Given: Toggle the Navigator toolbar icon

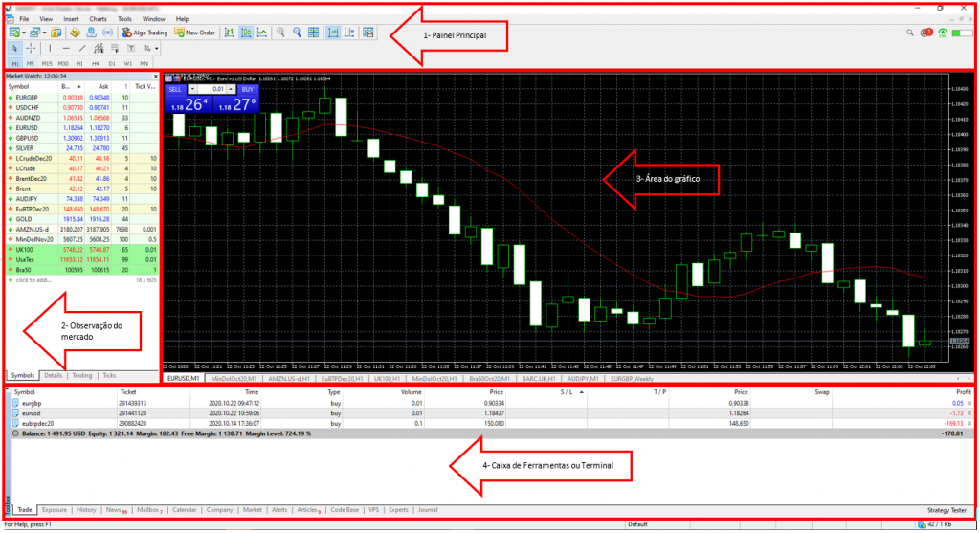Looking at the screenshot, I should (75, 33).
